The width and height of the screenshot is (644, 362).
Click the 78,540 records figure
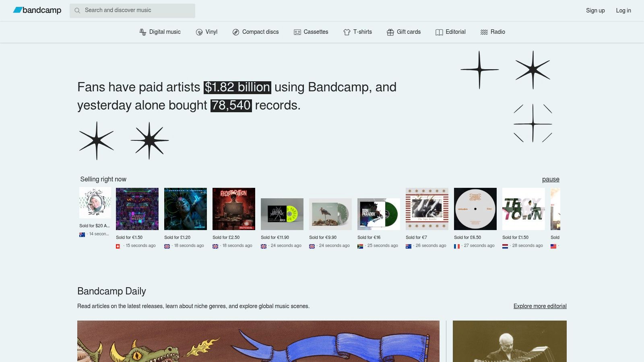tap(231, 105)
